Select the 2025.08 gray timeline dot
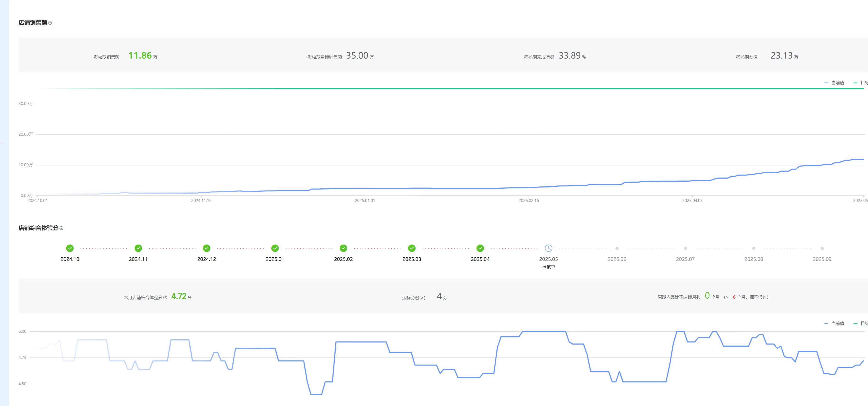The height and width of the screenshot is (406, 868). [x=753, y=248]
